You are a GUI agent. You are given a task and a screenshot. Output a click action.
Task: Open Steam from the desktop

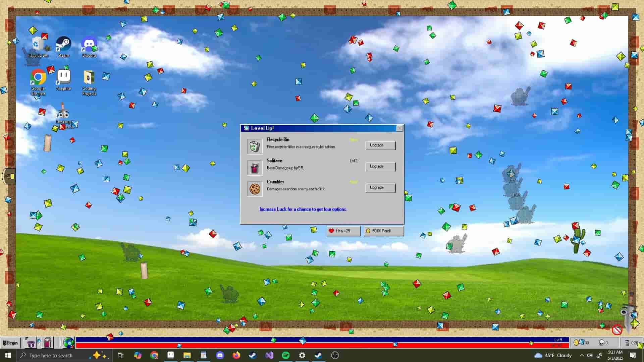pyautogui.click(x=63, y=44)
